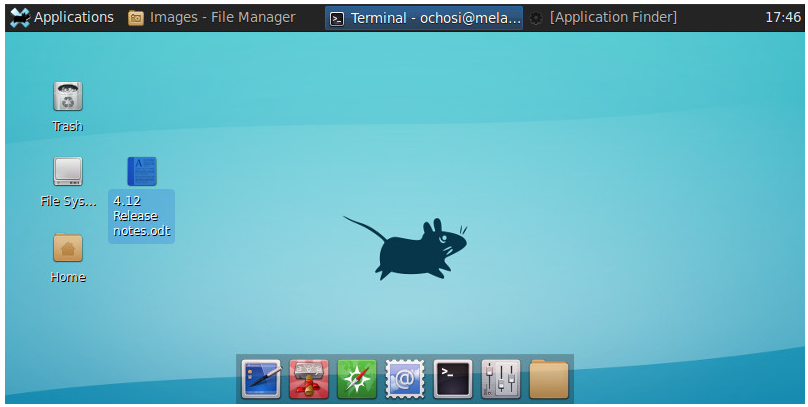Select the Home folder desktop icon
The image size is (808, 407).
pos(68,247)
